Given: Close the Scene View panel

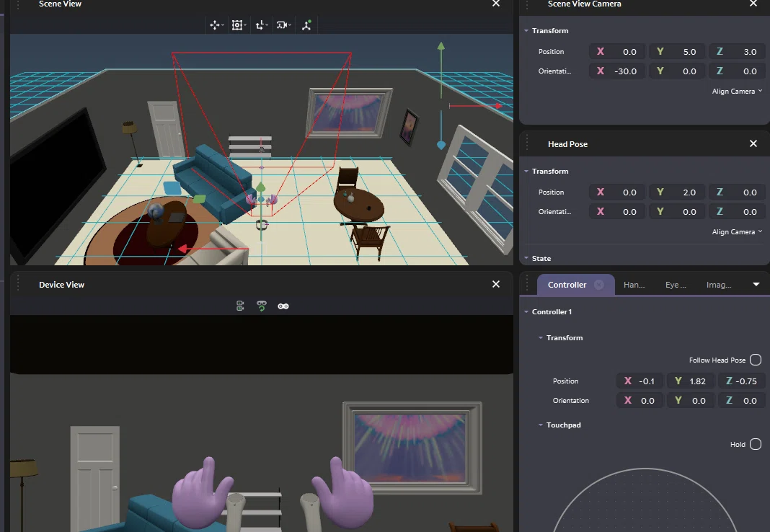Looking at the screenshot, I should pos(496,4).
